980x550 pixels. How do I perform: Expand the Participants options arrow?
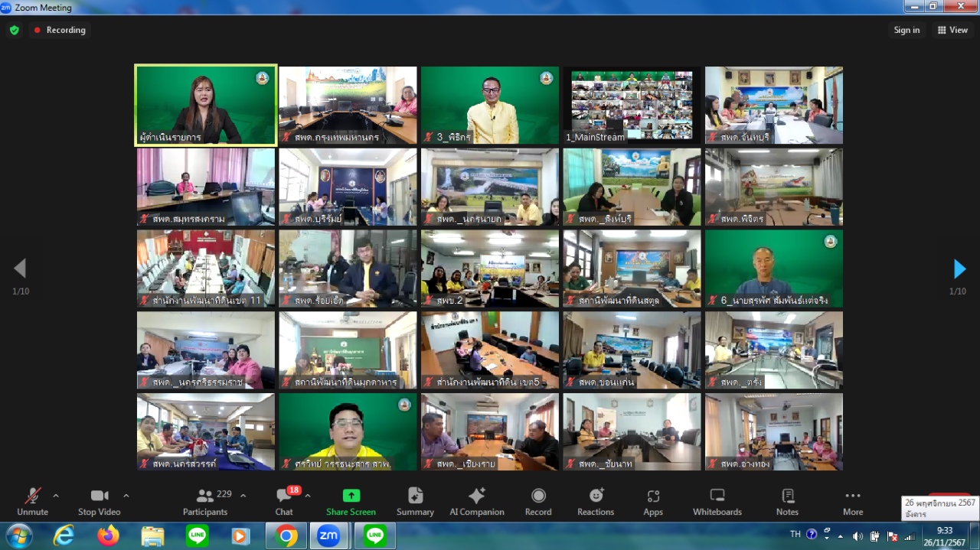click(x=243, y=496)
